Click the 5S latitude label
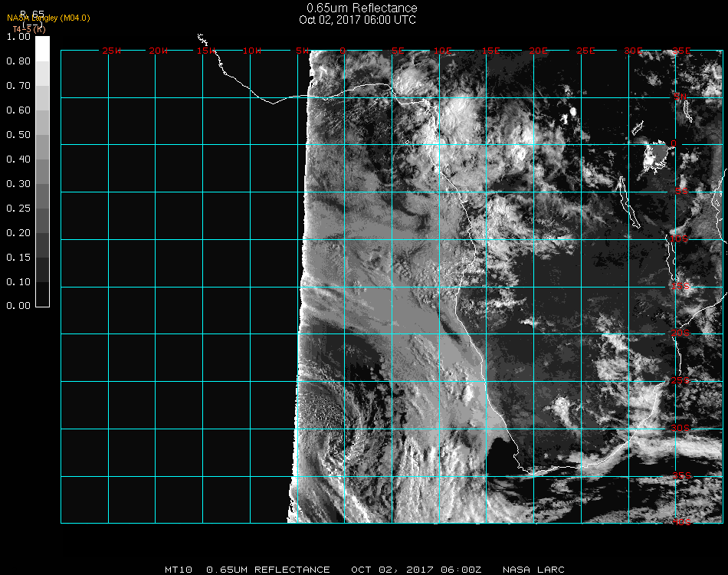Screen dimensions: 728x575 681,192
